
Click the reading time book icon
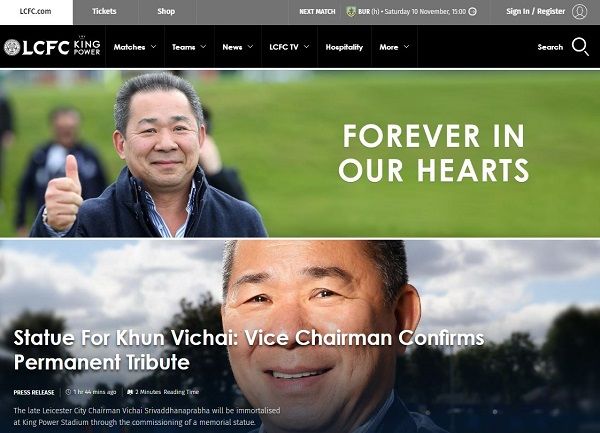tap(130, 392)
